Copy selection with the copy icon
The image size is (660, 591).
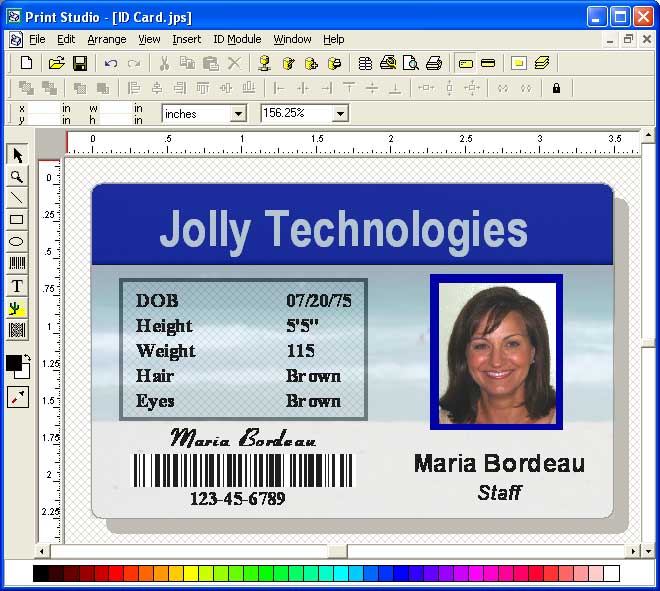[187, 63]
